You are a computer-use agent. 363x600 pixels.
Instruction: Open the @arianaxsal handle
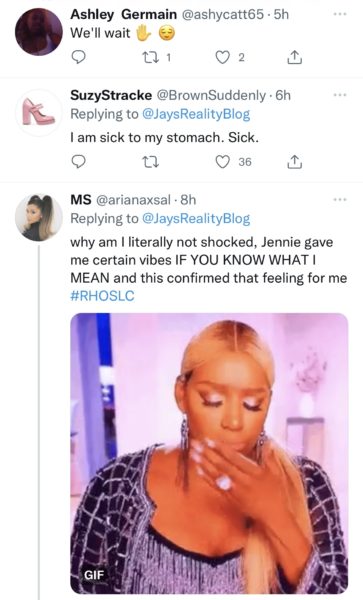133,199
